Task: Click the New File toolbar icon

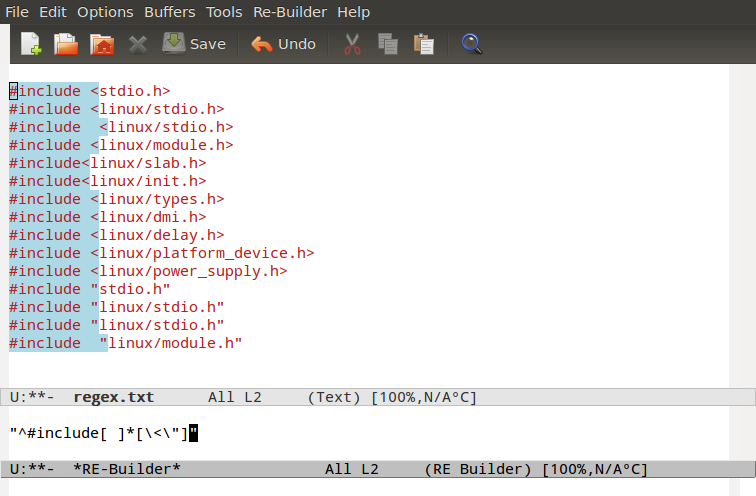Action: click(x=31, y=44)
